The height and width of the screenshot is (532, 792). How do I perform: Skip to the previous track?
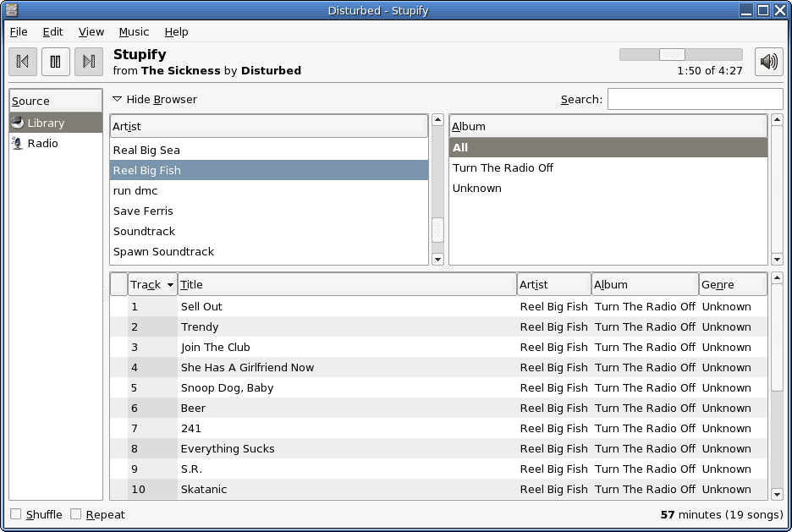23,62
